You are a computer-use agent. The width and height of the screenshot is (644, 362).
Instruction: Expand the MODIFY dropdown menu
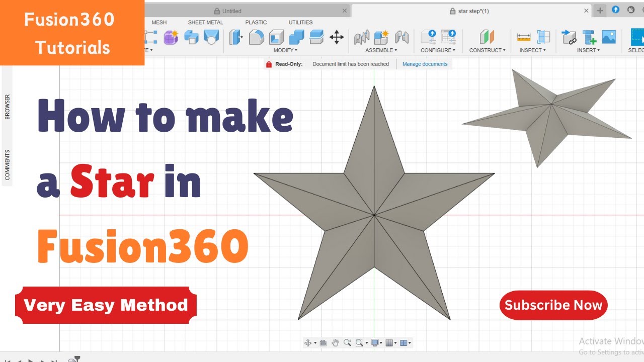tap(285, 50)
